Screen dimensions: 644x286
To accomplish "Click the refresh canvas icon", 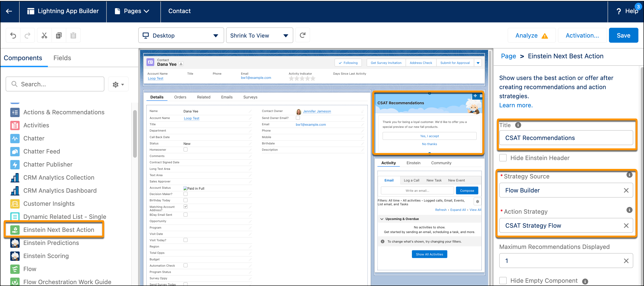I will 302,35.
